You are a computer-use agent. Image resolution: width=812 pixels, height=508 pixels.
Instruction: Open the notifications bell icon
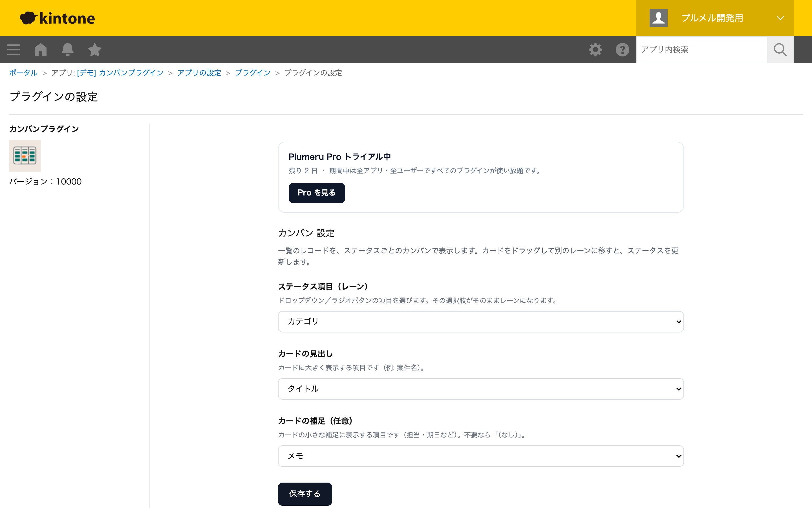[67, 50]
